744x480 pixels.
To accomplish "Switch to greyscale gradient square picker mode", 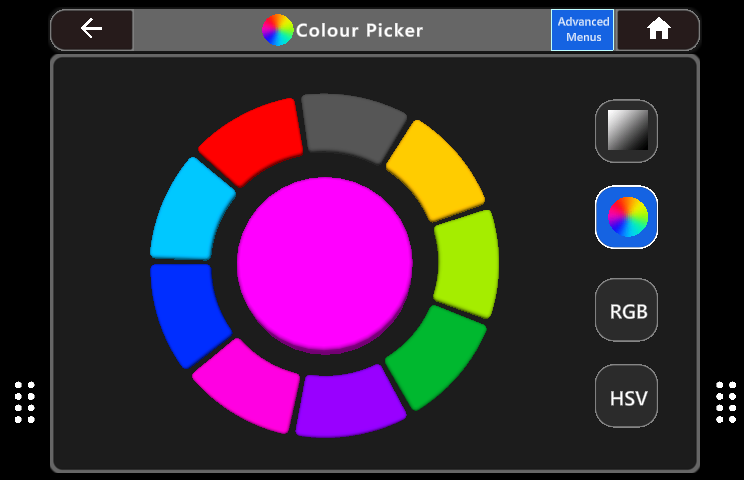I will (x=627, y=130).
